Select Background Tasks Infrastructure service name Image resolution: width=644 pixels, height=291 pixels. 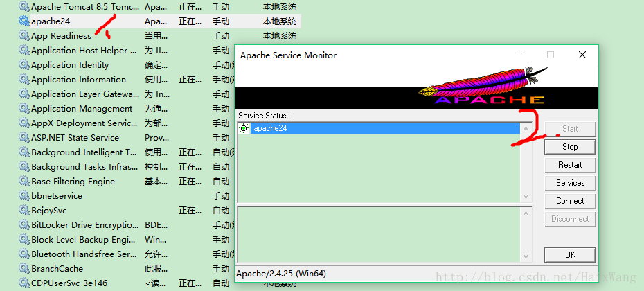[x=84, y=167]
